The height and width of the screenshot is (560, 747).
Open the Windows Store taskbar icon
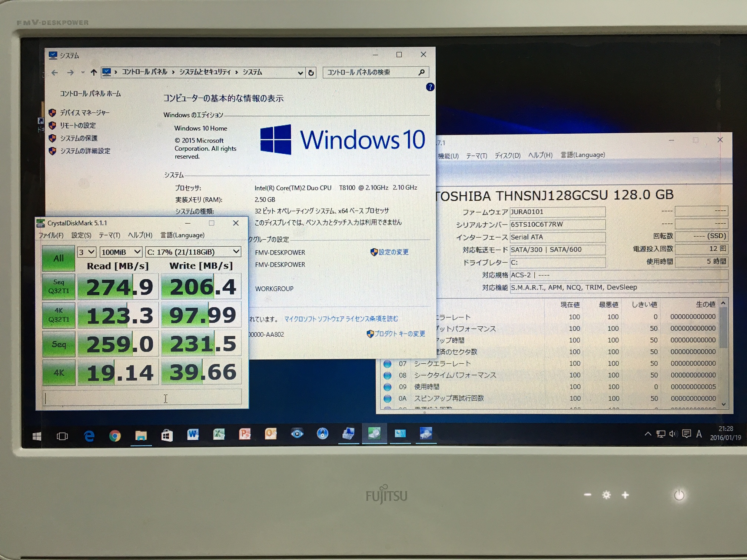pos(167,435)
